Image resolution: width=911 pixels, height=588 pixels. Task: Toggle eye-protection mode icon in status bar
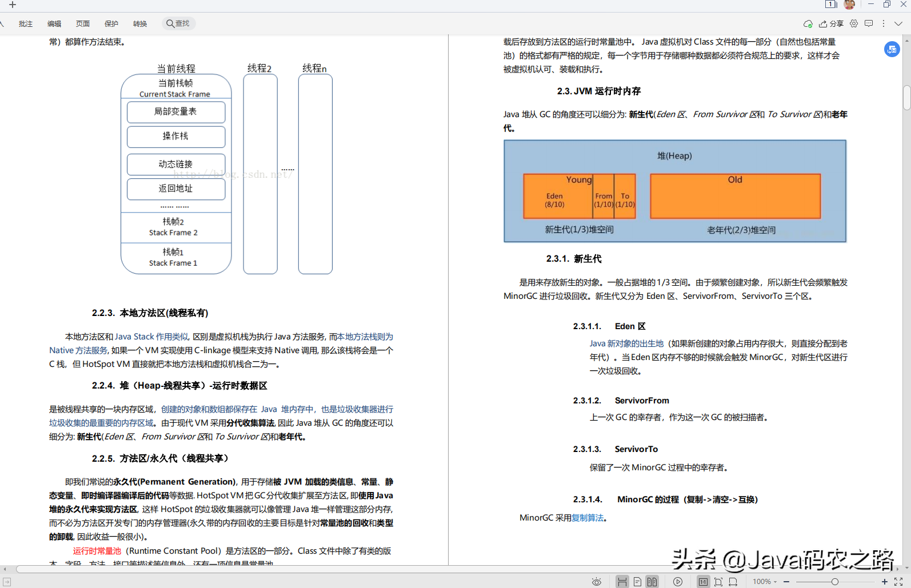pos(596,582)
